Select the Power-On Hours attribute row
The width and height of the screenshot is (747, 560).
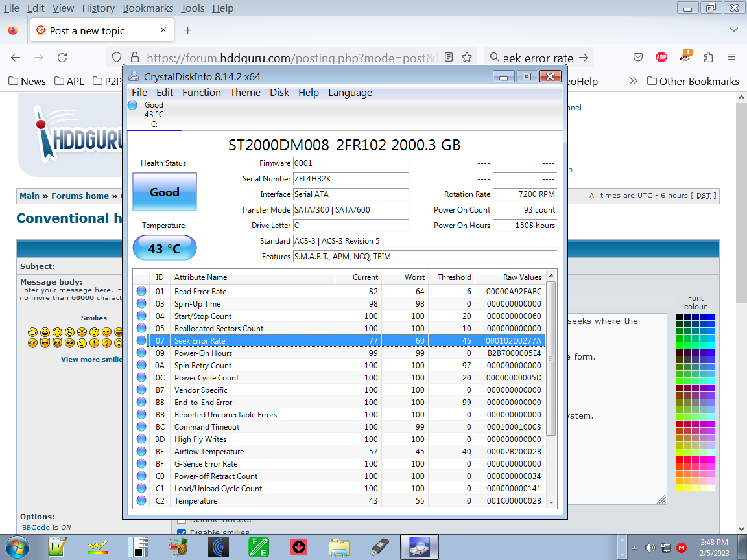tap(338, 353)
